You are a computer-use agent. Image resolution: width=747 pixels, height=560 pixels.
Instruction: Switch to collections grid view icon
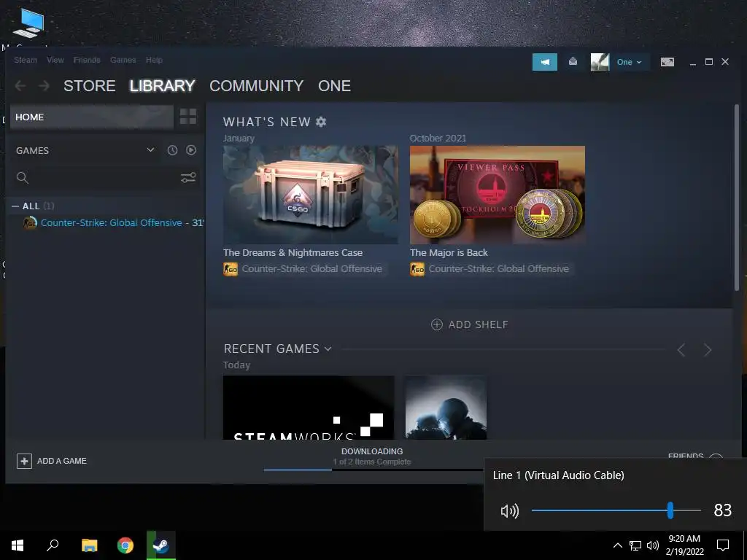click(188, 117)
